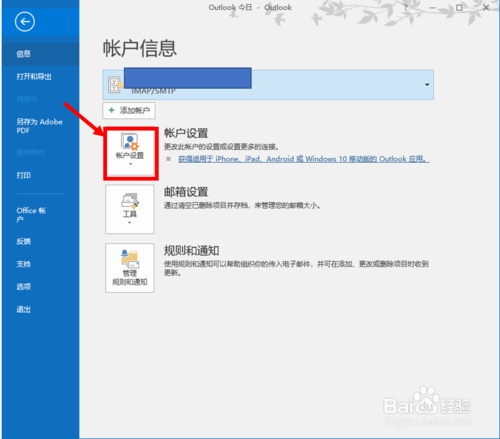Maximize the Outlook window
This screenshot has width=500, height=439.
(459, 8)
